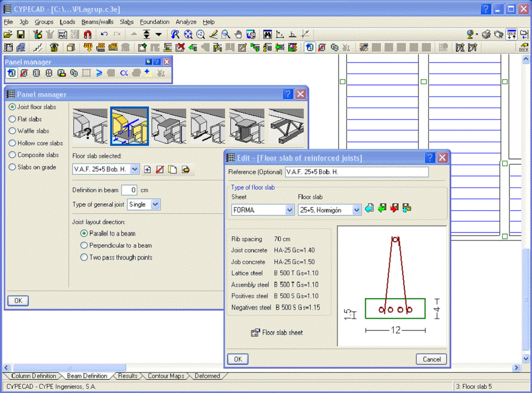The height and width of the screenshot is (393, 532).
Task: Switch to the Results tab
Action: click(x=128, y=376)
